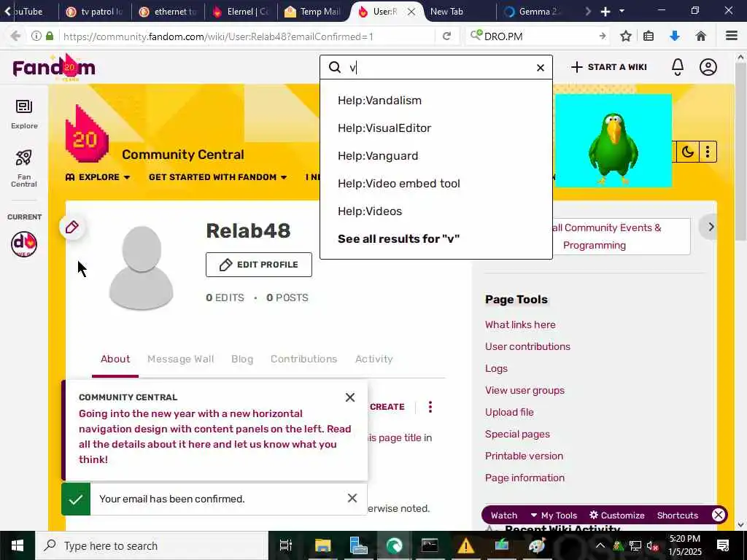
Task: Click Customize gear in toolbar
Action: (617, 516)
